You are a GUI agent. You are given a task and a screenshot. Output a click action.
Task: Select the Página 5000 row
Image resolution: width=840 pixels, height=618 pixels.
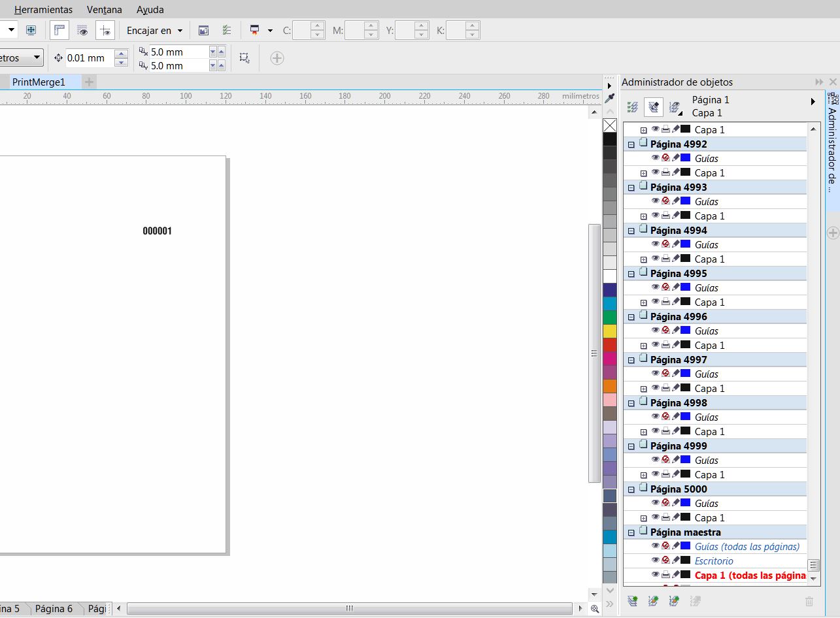click(715, 489)
